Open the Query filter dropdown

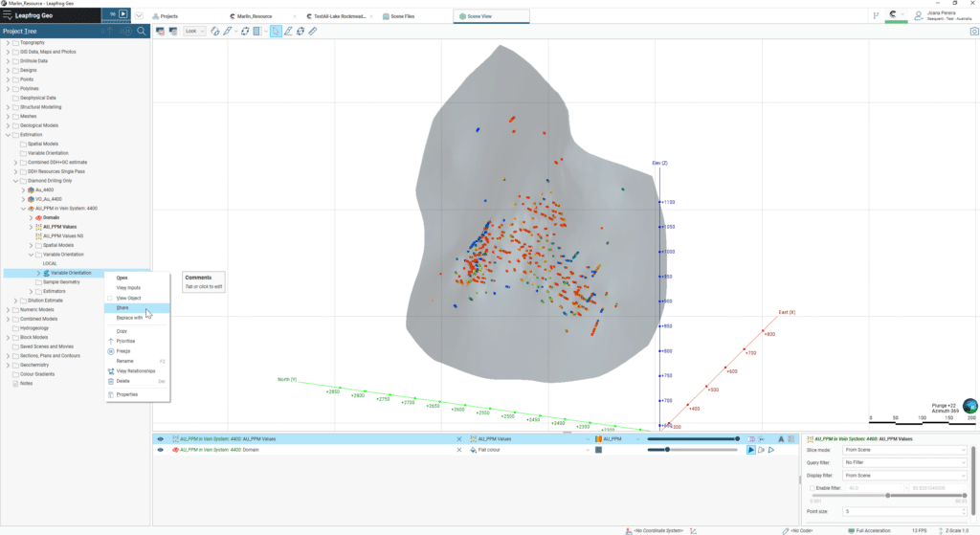(x=904, y=461)
